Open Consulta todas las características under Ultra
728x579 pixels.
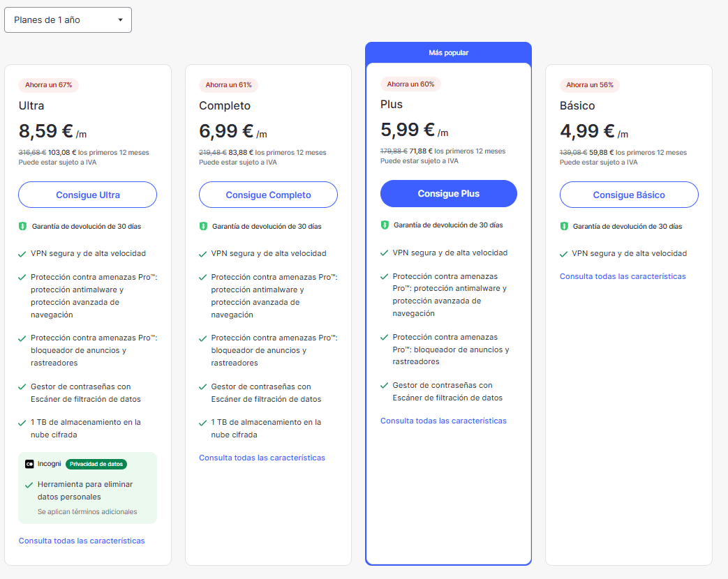82,541
